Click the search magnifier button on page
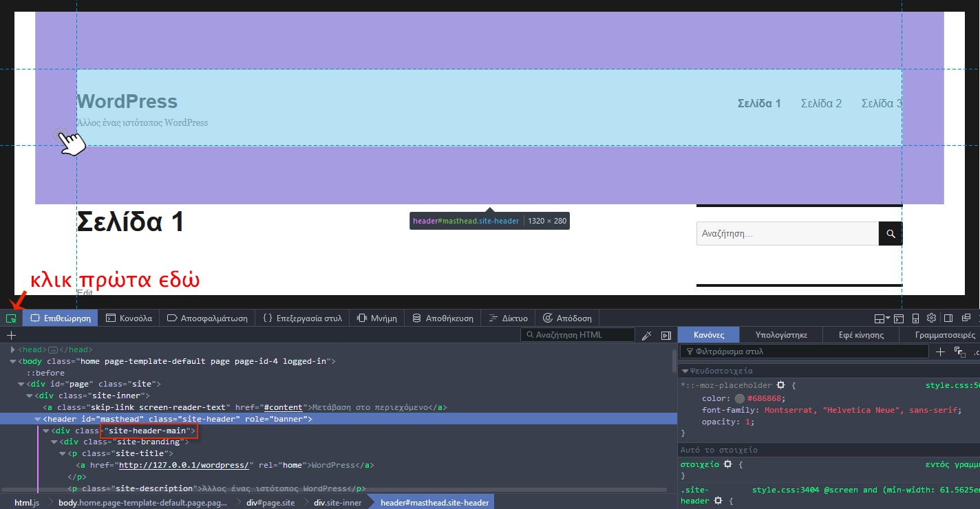 [891, 234]
